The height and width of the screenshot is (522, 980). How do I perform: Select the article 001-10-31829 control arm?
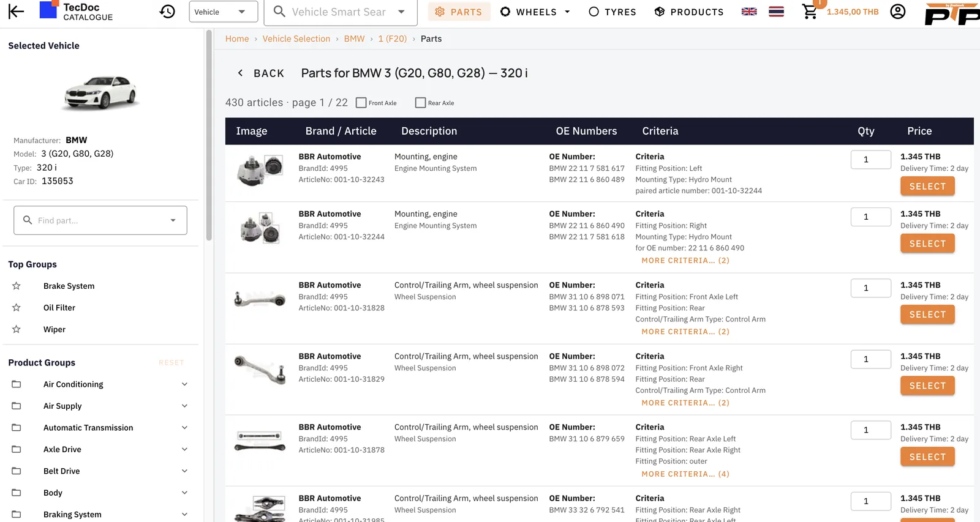click(927, 386)
